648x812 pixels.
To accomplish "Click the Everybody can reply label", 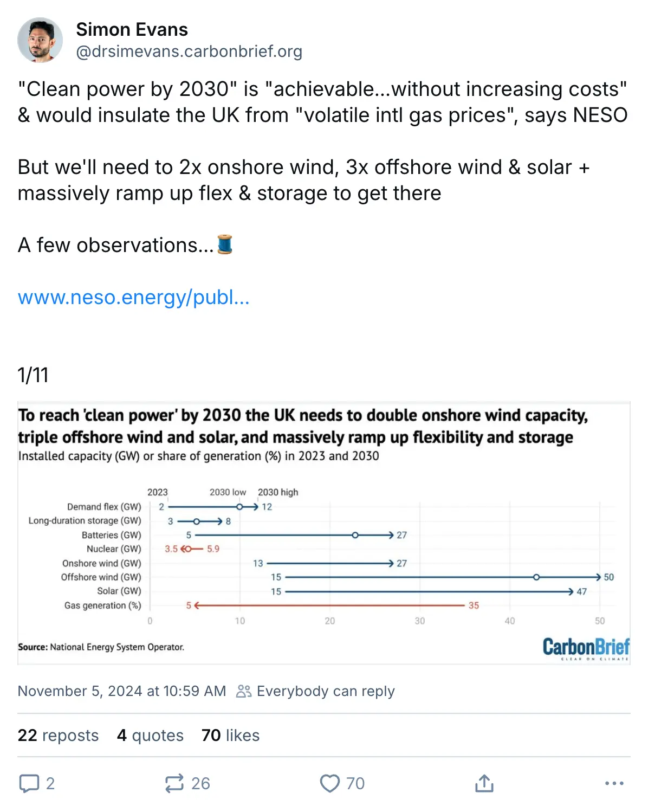I will 326,691.
